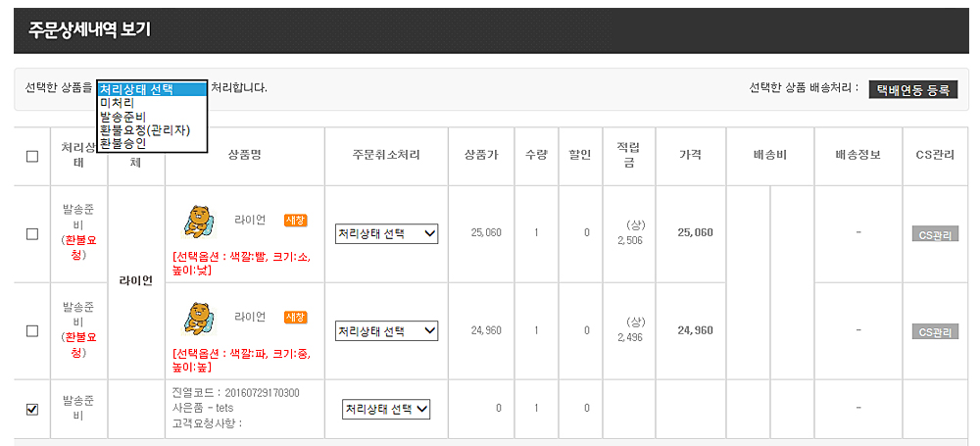The image size is (980, 446).
Task: Tick the select-all checkbox in the table header
Action: pyautogui.click(x=32, y=156)
